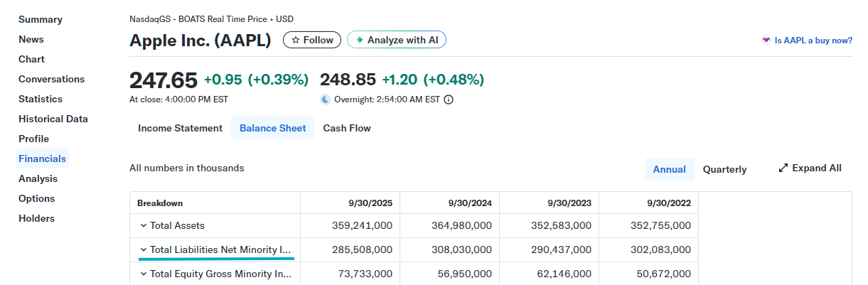
Task: Open the Holders page
Action: point(36,218)
